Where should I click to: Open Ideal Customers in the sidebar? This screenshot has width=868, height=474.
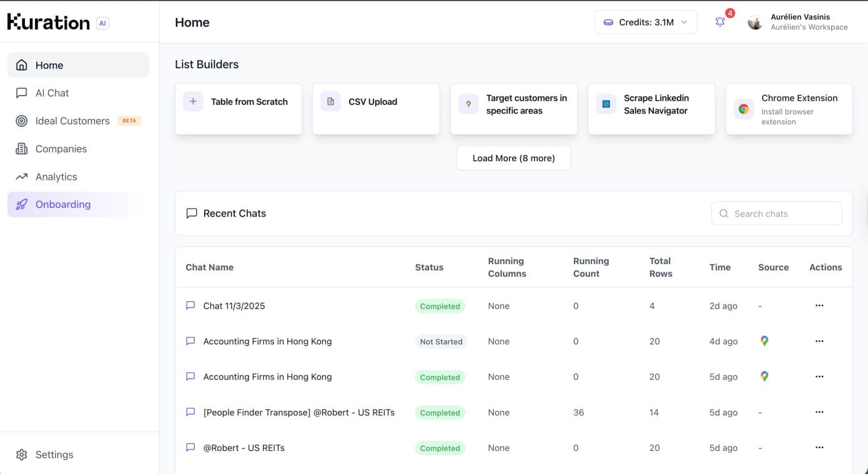click(x=72, y=121)
